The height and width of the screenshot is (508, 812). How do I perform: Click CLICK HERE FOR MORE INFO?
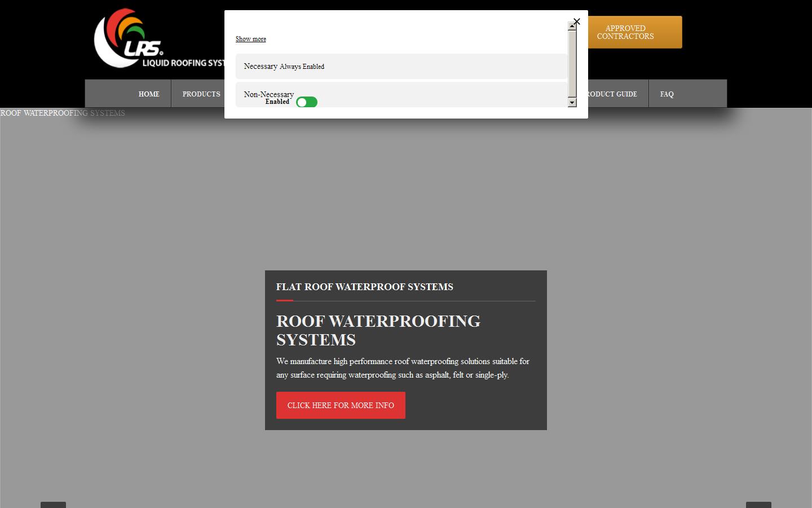[341, 405]
